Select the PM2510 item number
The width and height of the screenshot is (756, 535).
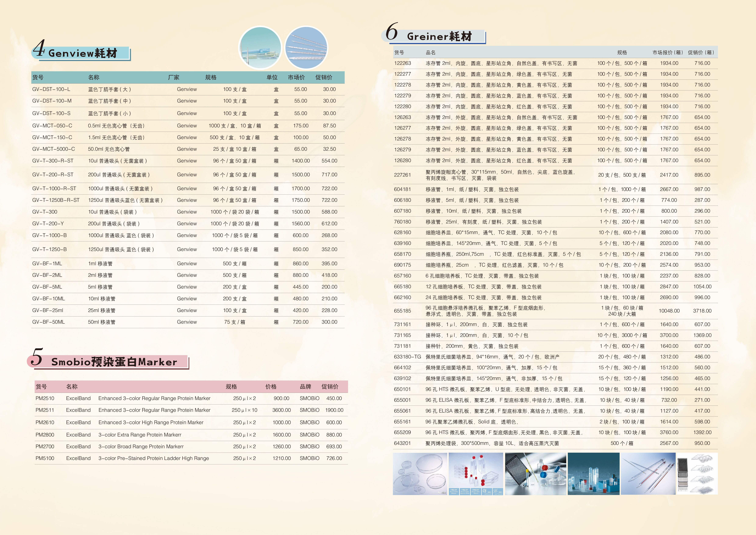point(45,398)
